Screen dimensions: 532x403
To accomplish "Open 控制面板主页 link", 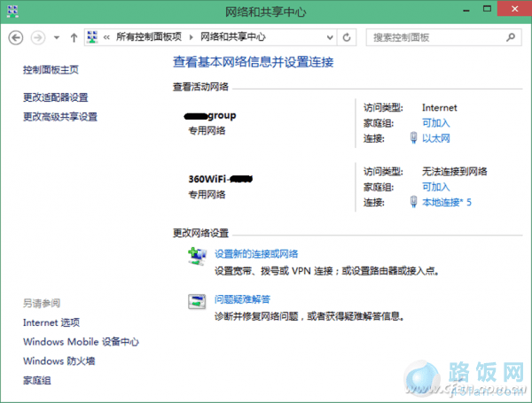I will coord(51,70).
